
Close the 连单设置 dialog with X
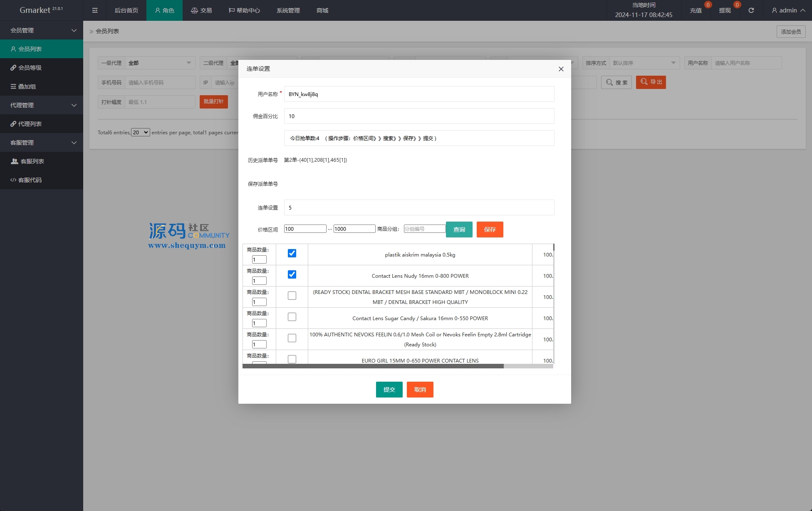[561, 69]
